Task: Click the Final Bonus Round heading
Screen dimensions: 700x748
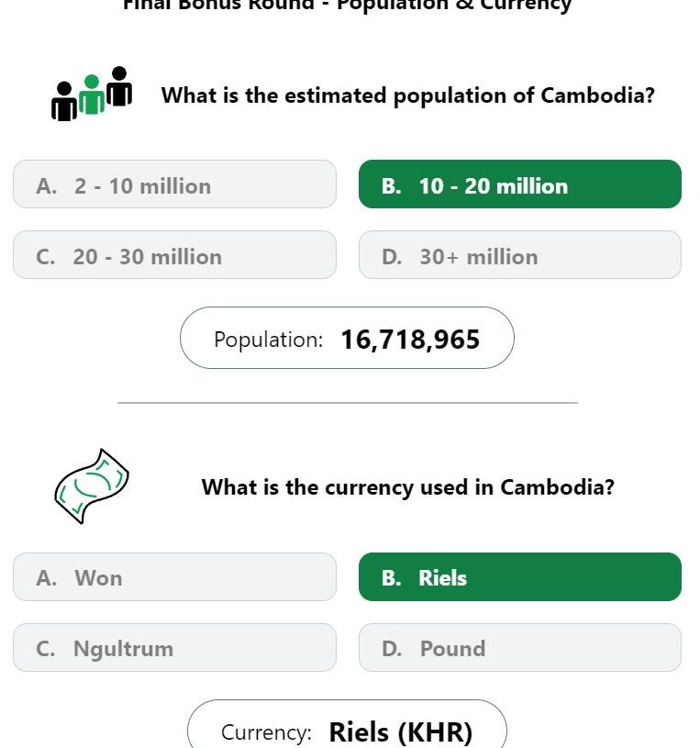Action: click(x=347, y=6)
